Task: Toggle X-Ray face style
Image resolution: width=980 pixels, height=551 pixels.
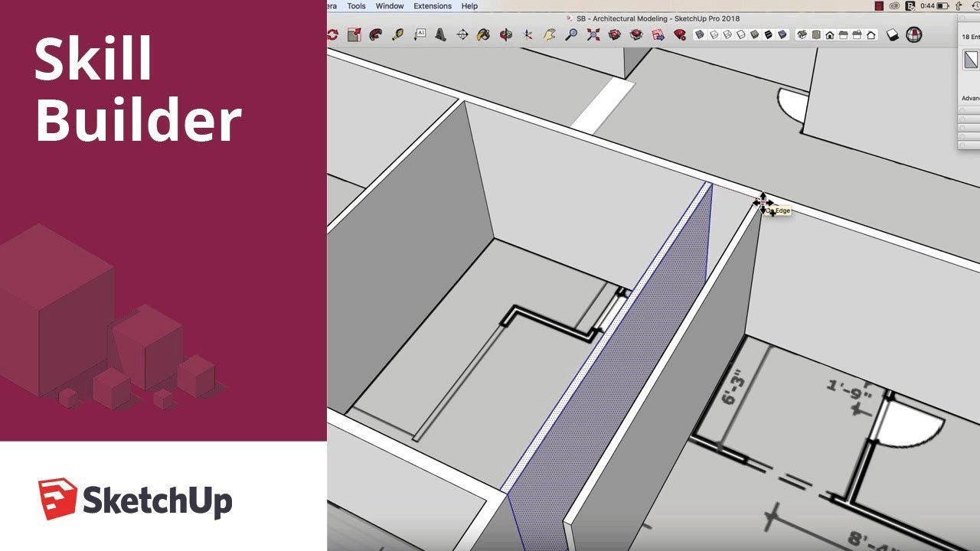Action: click(x=699, y=34)
